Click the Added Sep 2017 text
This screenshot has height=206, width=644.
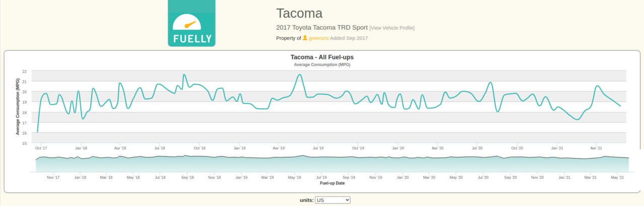click(x=349, y=38)
